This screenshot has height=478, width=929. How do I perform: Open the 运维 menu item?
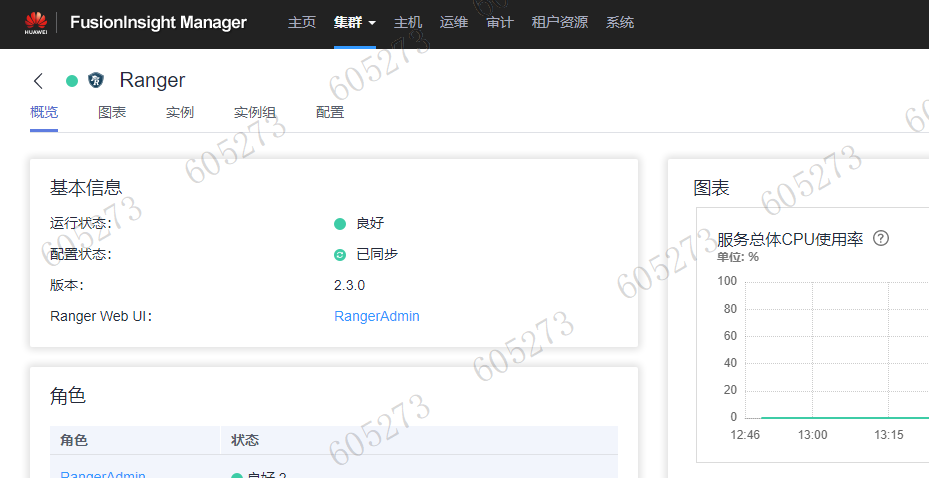click(x=454, y=23)
